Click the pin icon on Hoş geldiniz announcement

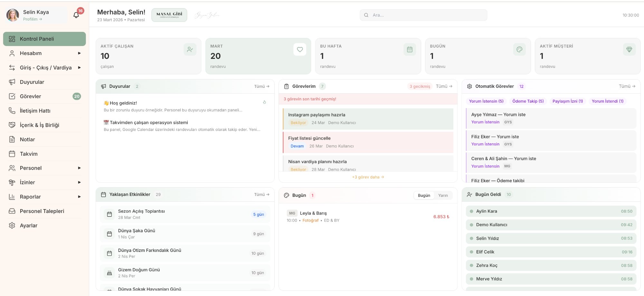point(264,102)
